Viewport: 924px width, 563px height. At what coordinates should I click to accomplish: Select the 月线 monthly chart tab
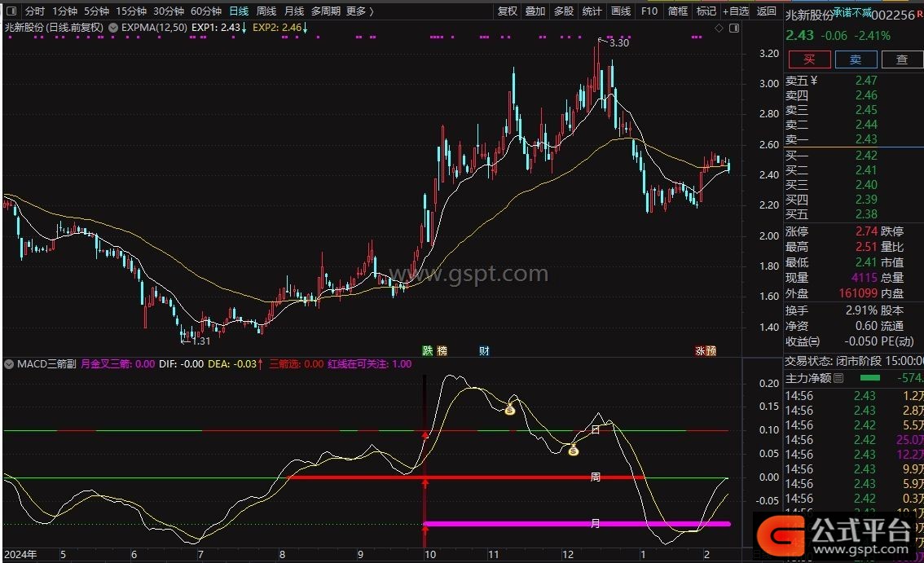[294, 11]
